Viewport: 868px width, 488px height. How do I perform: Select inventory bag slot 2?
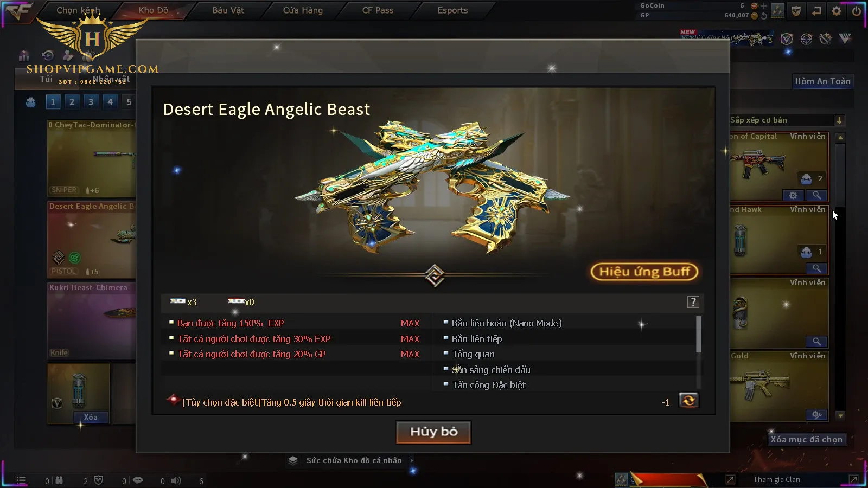(x=72, y=101)
